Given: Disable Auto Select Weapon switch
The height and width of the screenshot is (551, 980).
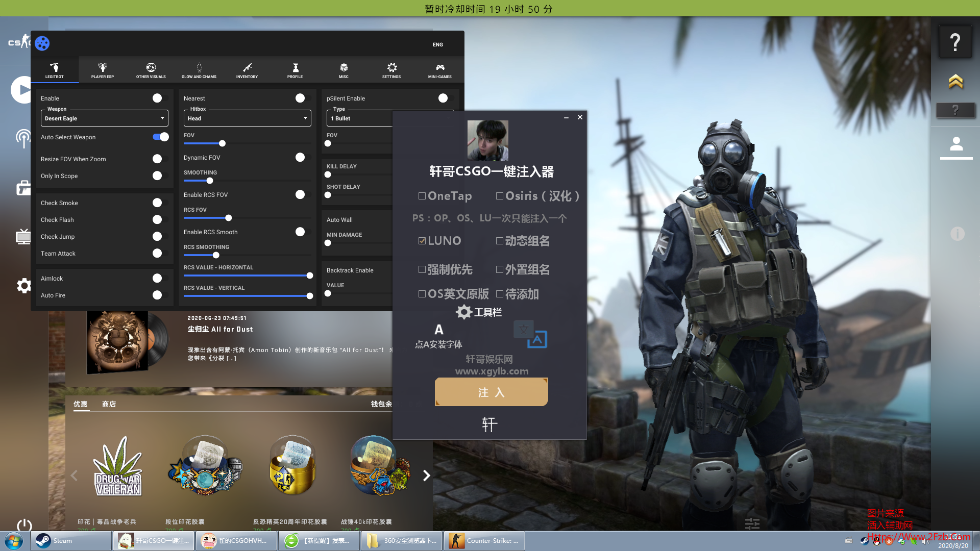Looking at the screenshot, I should click(x=160, y=137).
